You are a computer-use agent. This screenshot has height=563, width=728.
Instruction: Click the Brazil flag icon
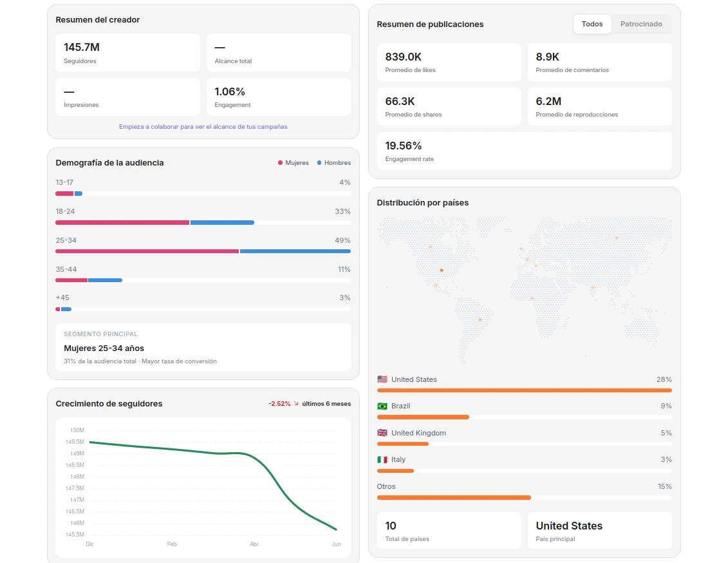click(382, 406)
